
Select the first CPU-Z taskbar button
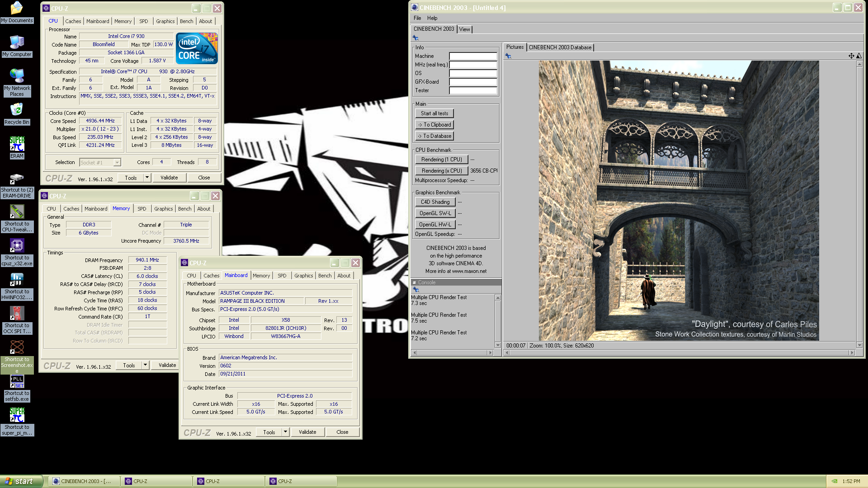156,481
